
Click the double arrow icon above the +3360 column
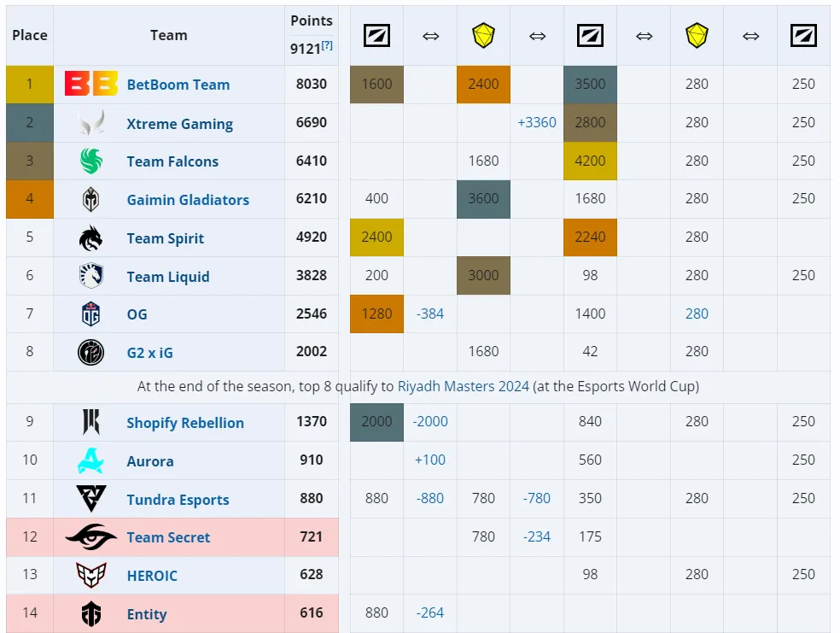pyautogui.click(x=537, y=36)
